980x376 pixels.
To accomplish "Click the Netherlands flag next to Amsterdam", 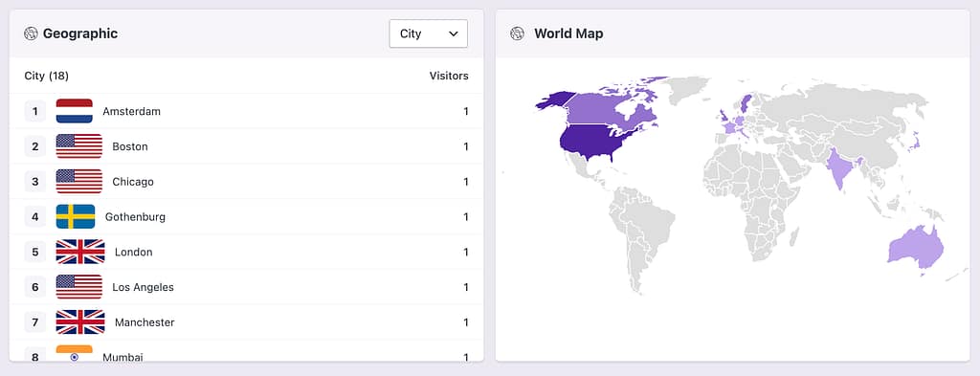I will tap(75, 111).
